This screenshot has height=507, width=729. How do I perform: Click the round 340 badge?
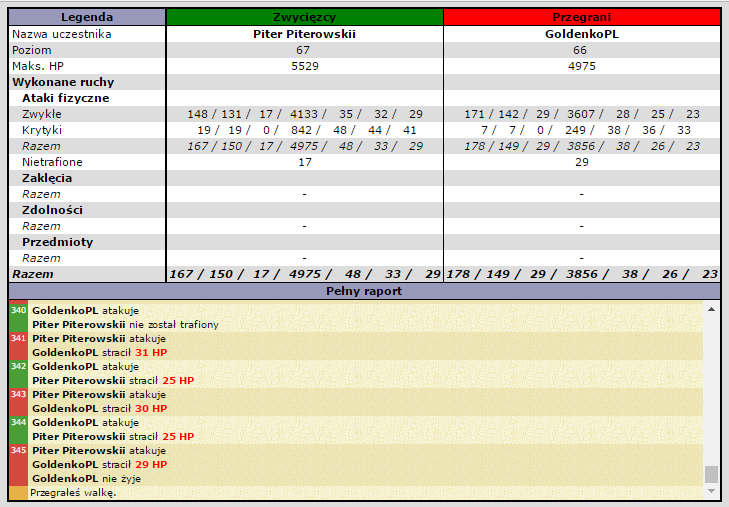point(18,311)
